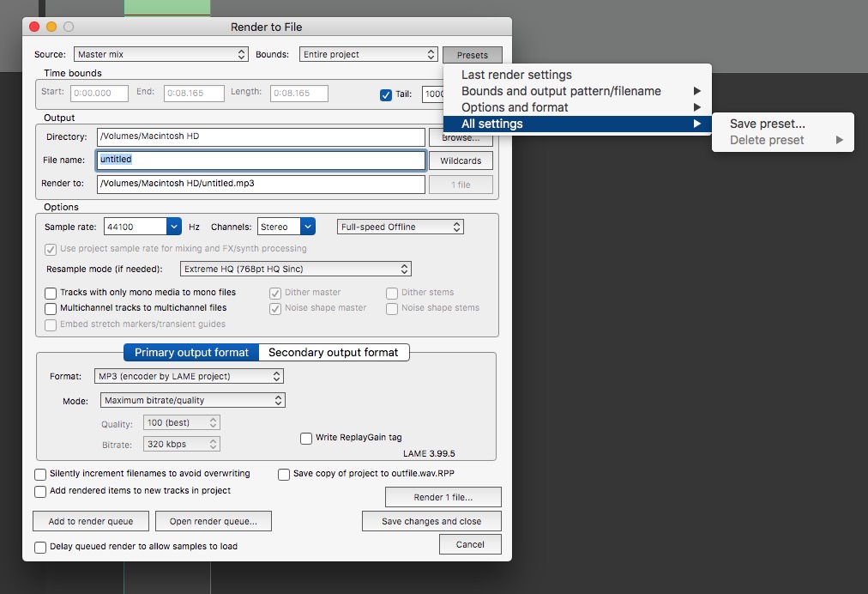Toggle Embed stretch markers/transient guides checkbox
This screenshot has width=868, height=594.
point(51,324)
